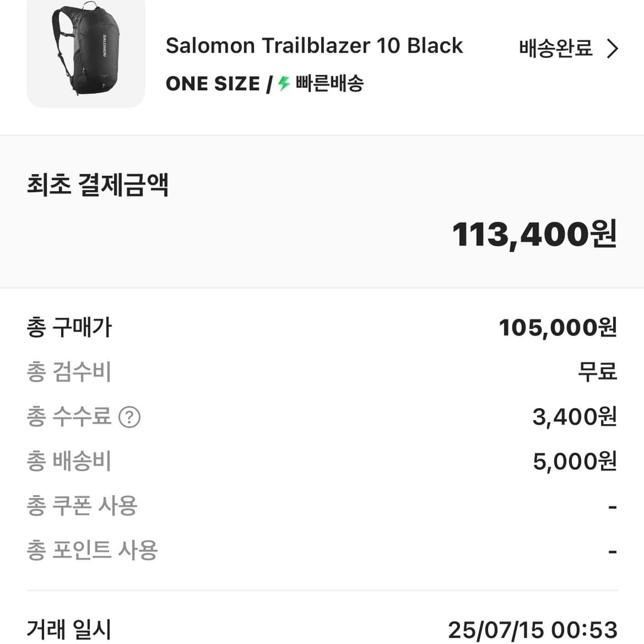Tap the 총 구매가 row label
This screenshot has height=644, width=644.
pos(69,327)
